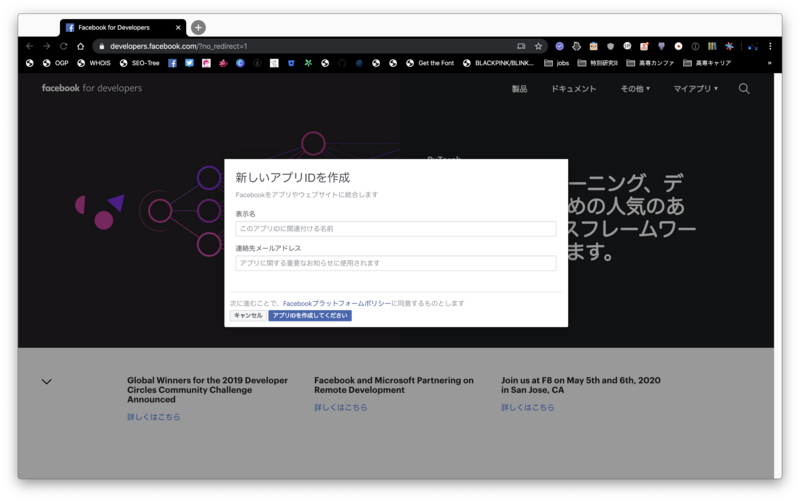Open 詳しくはこちら under F8 article
Image resolution: width=800 pixels, height=501 pixels.
pos(528,407)
